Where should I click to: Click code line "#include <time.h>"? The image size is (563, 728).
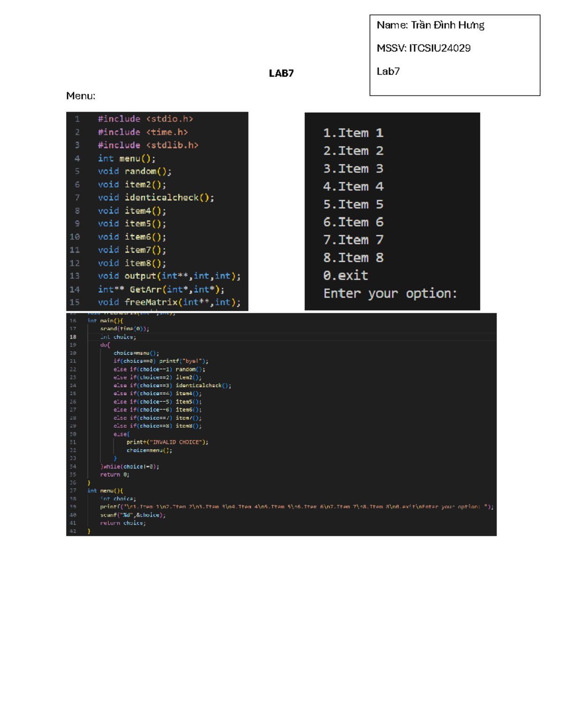click(x=143, y=132)
